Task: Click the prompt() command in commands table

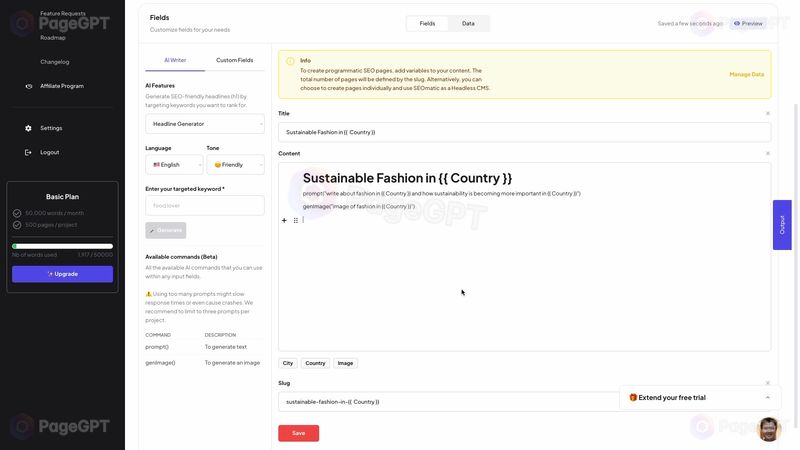Action: click(157, 347)
